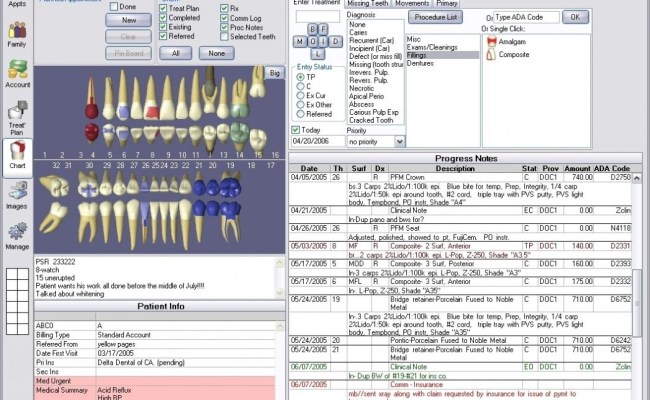Select Recurrent (Car) diagnosis
The image size is (650, 400).
click(371, 40)
